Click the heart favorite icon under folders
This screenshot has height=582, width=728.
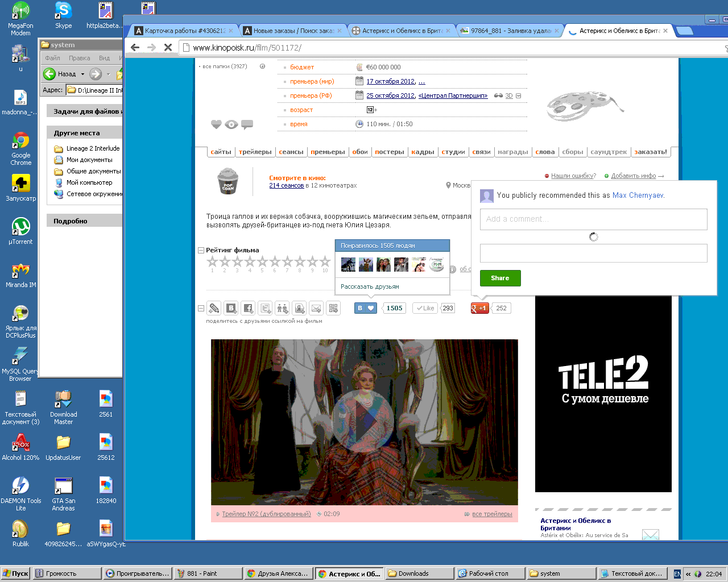(216, 124)
